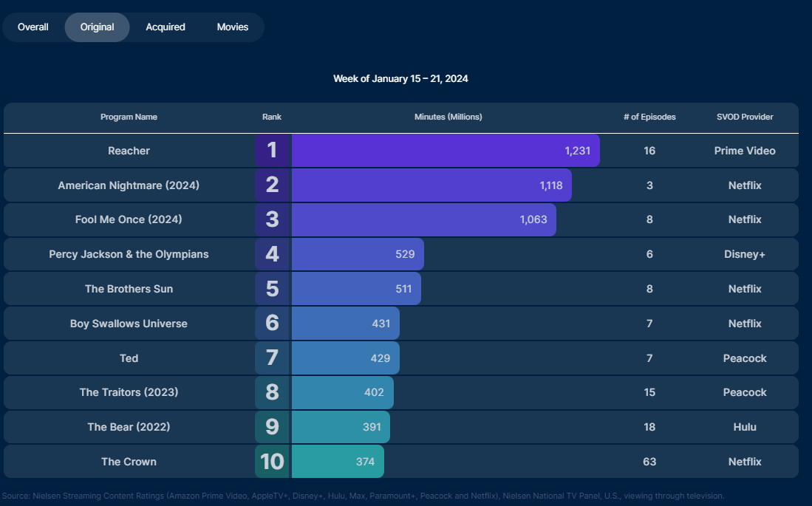Click the Week of January 15–21 heading
812x506 pixels.
coord(400,78)
